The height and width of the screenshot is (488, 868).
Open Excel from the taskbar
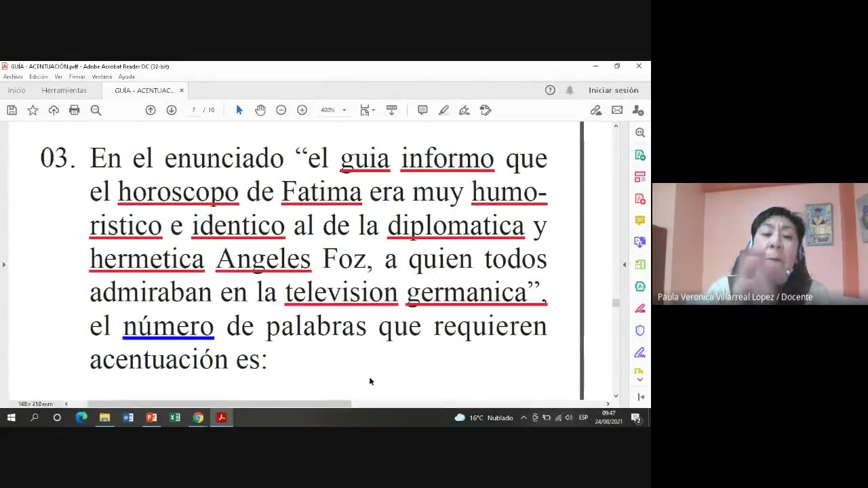pos(175,418)
